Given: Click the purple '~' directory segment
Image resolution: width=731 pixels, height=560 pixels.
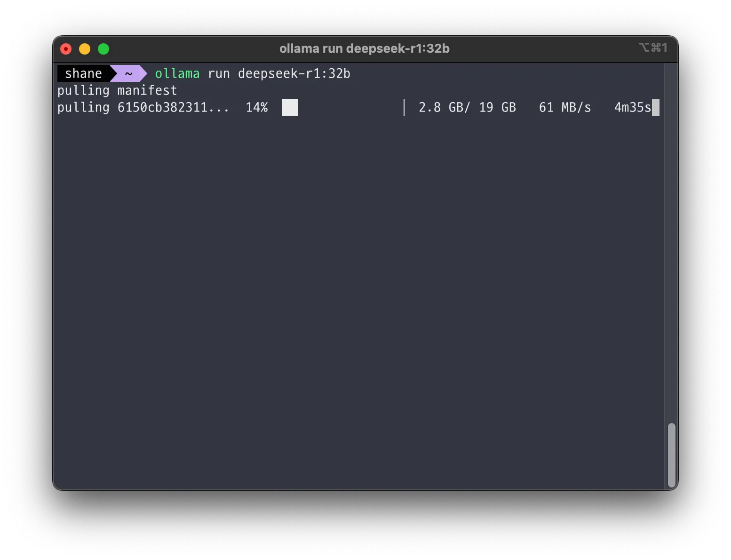Looking at the screenshot, I should point(128,73).
